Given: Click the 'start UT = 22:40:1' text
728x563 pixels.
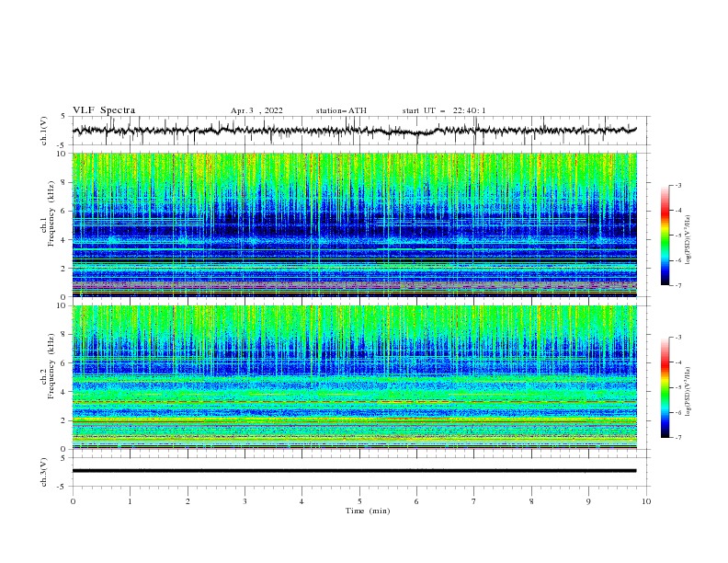Looking at the screenshot, I should pyautogui.click(x=444, y=110).
